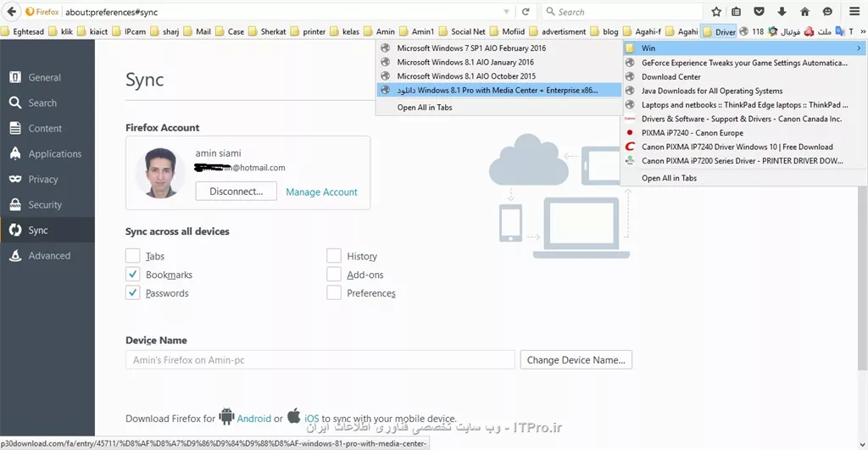Open the blog bookmarks folder
This screenshot has height=450, width=868.
604,31
